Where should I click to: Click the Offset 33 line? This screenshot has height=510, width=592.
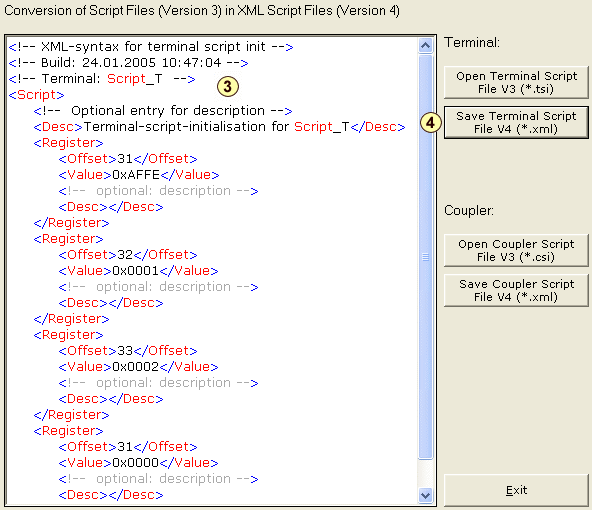[x=128, y=351]
